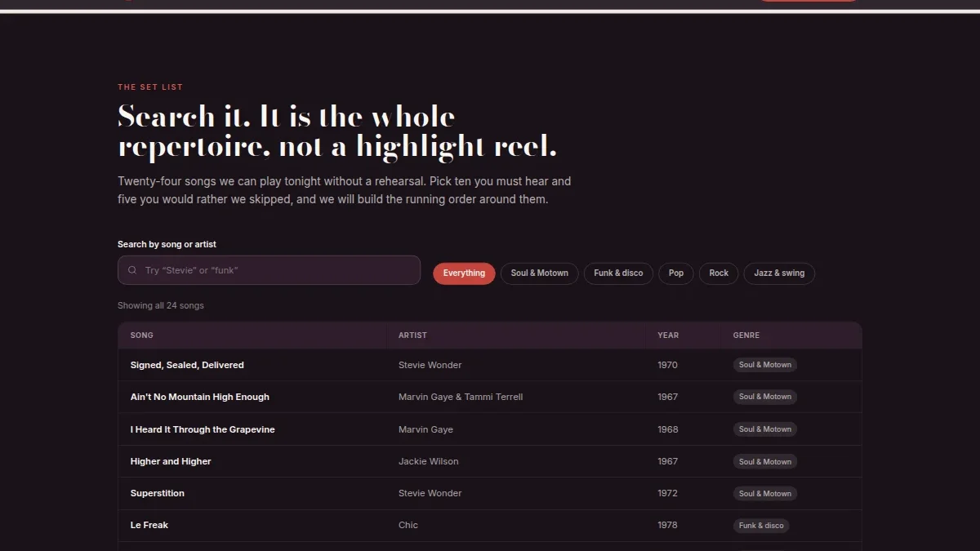Click the GENRE column header

tap(746, 335)
